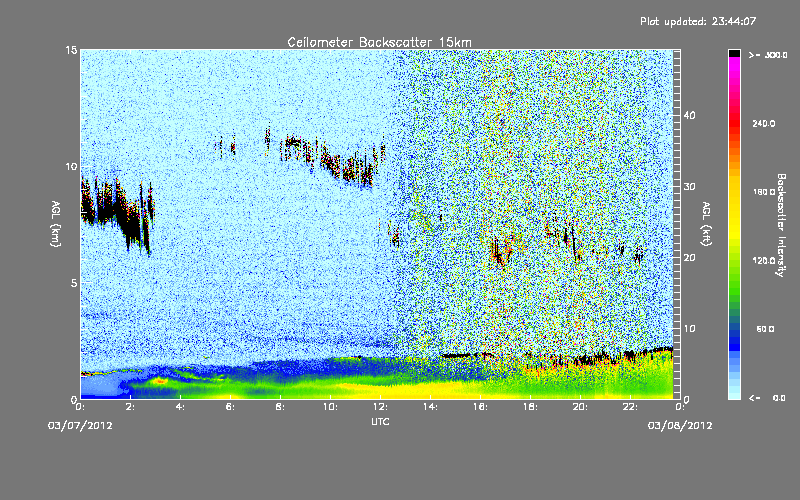Click the "10" km tick on left axis
The image size is (800, 500).
pyautogui.click(x=71, y=167)
